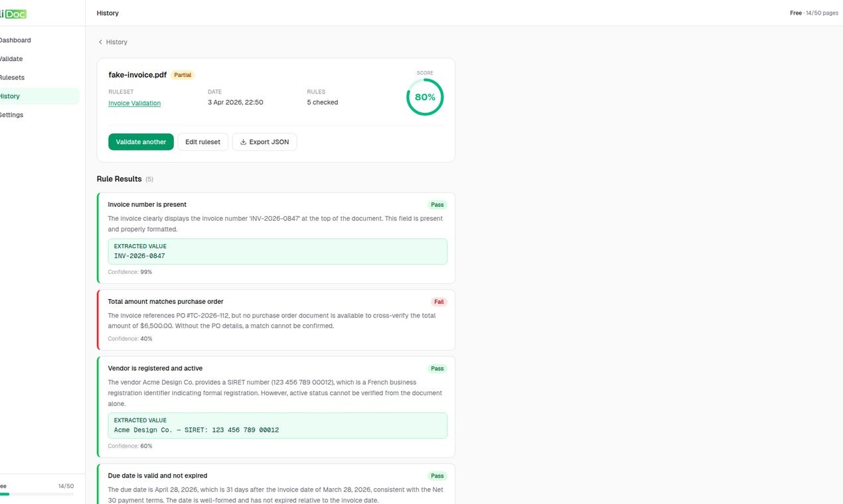Click the iDoc logo

pos(12,13)
